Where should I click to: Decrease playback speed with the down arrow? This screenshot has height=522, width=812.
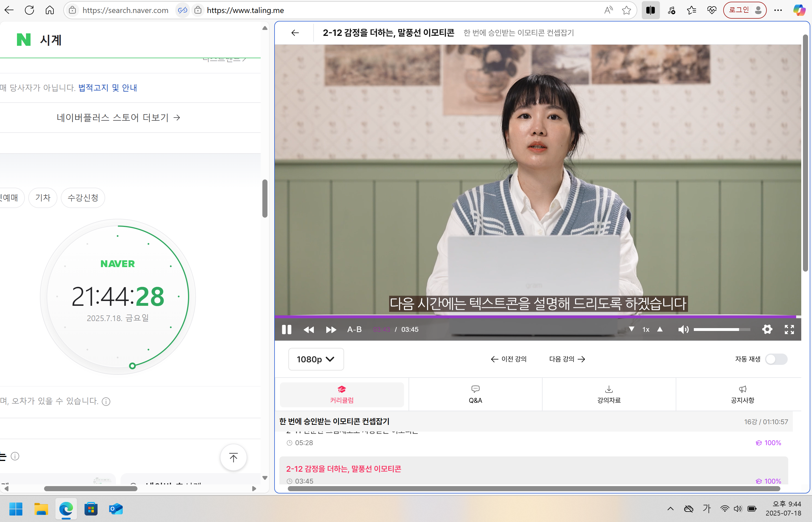pyautogui.click(x=631, y=329)
